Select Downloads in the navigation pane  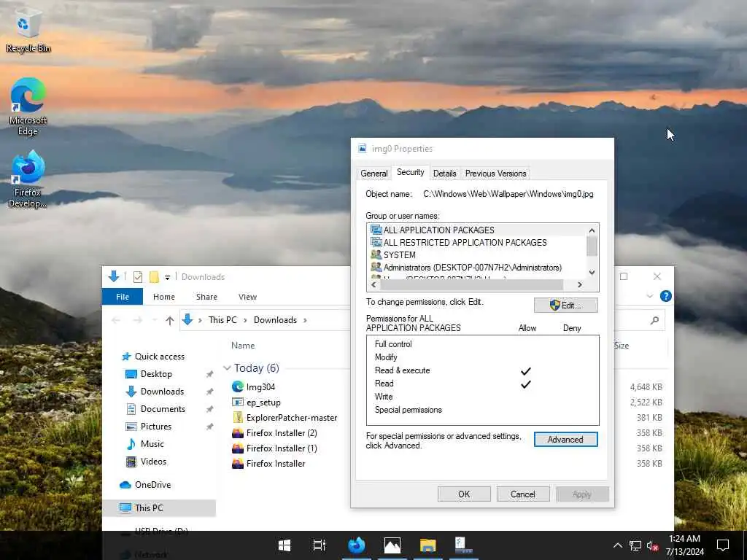(x=162, y=392)
